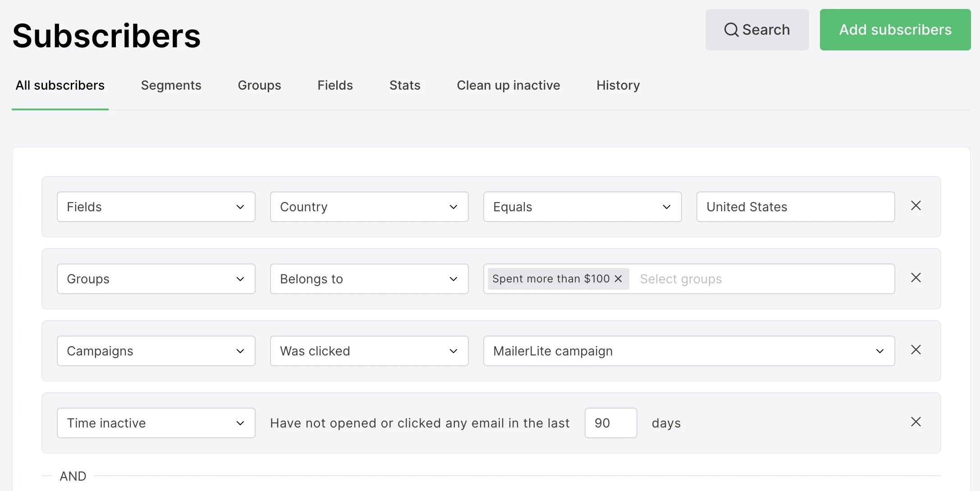The image size is (980, 491).
Task: Open the Equals operator dropdown
Action: (x=582, y=207)
